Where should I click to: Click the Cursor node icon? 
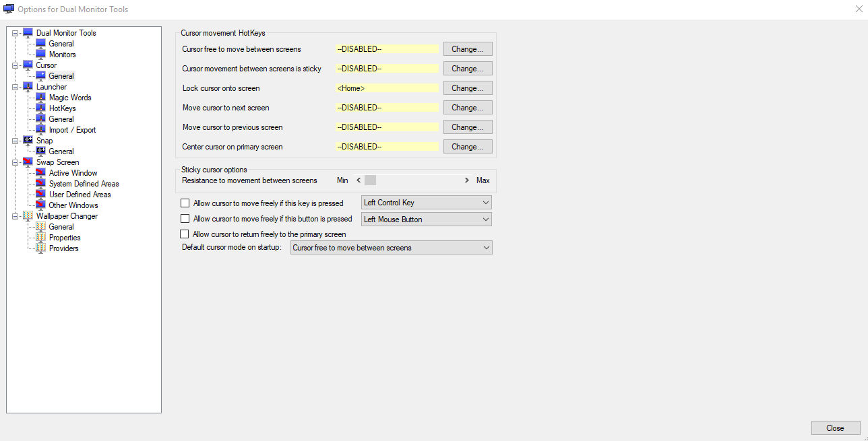point(28,65)
